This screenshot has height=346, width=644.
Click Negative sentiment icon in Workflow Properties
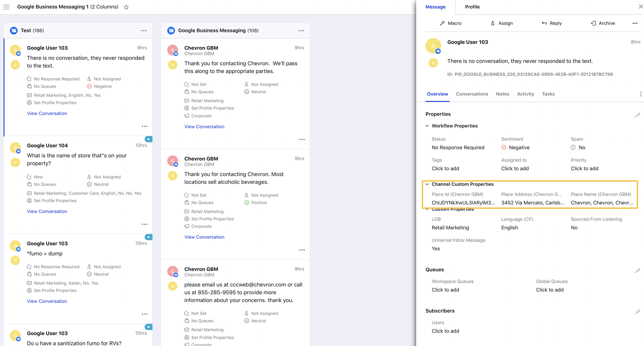coord(504,147)
